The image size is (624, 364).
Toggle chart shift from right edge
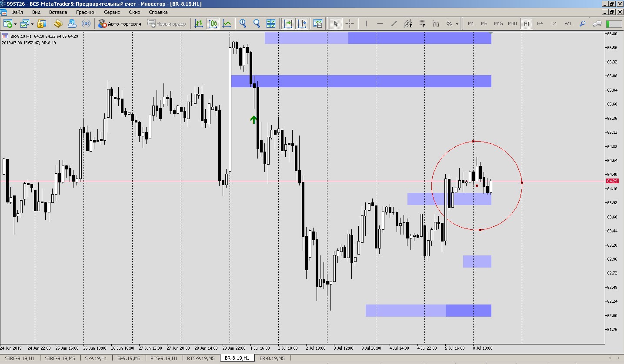click(302, 23)
